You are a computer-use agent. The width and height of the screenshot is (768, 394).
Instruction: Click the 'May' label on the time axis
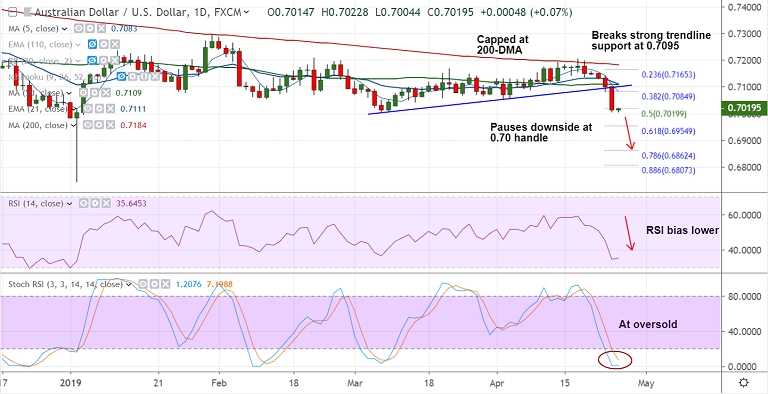646,382
